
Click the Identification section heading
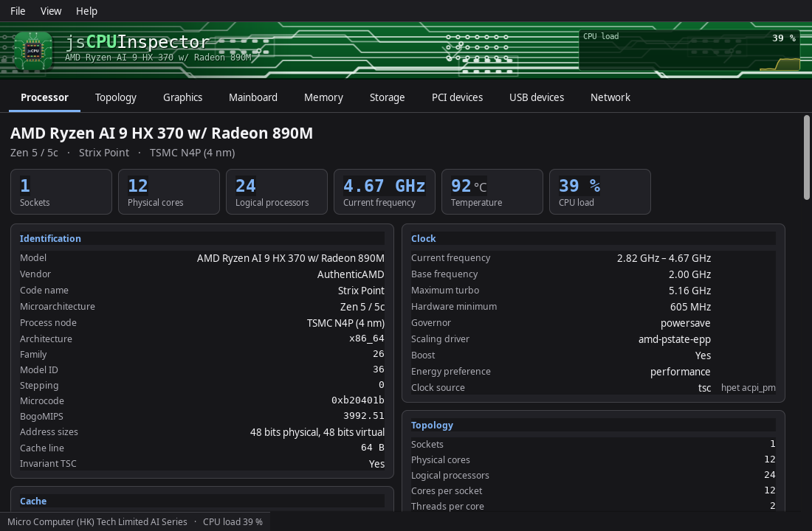pos(50,239)
